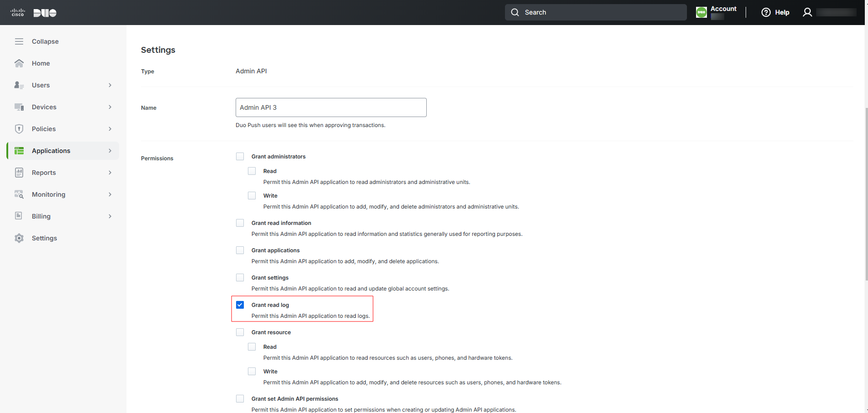868x413 pixels.
Task: Open the Account switcher
Action: [x=717, y=12]
